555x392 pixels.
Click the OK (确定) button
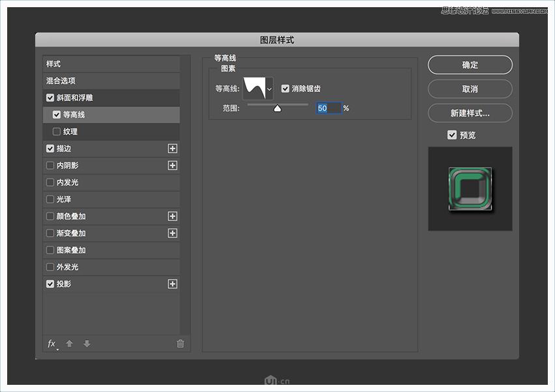tap(470, 64)
